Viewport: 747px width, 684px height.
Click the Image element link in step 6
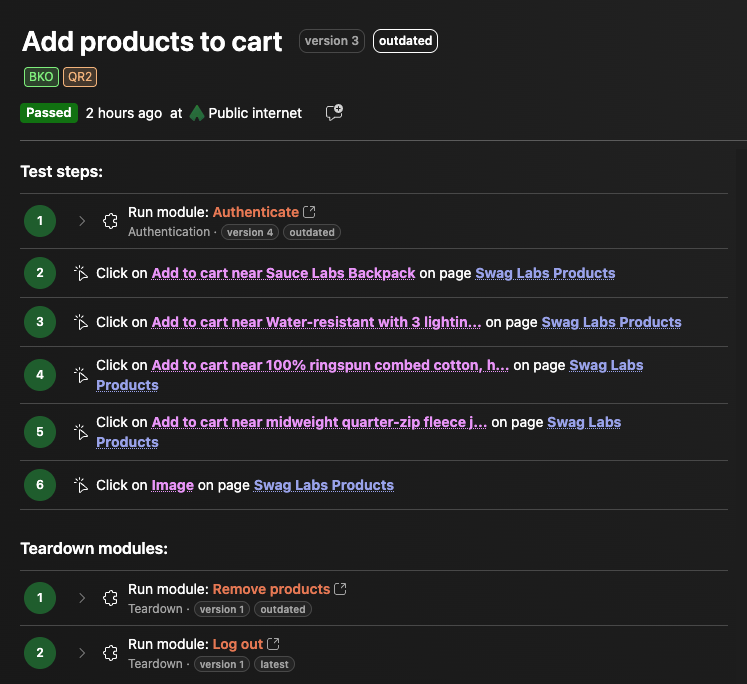click(172, 485)
